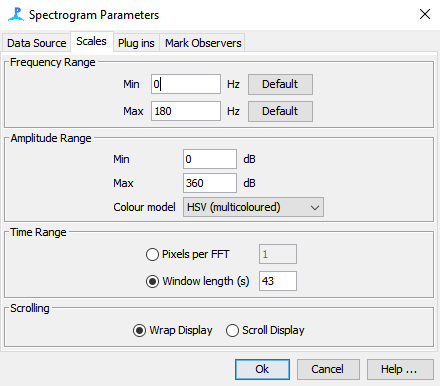Confirm settings with the Ok button
Image resolution: width=440 pixels, height=386 pixels.
[262, 369]
